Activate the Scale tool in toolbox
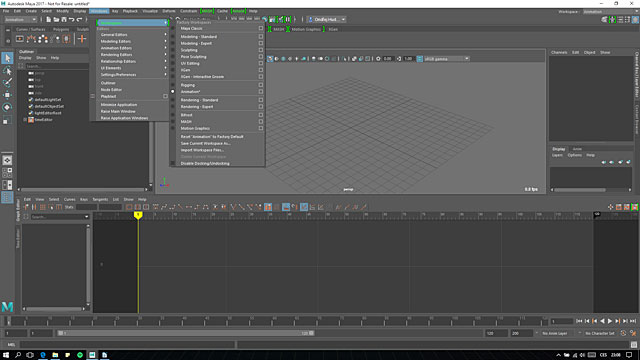 click(7, 120)
